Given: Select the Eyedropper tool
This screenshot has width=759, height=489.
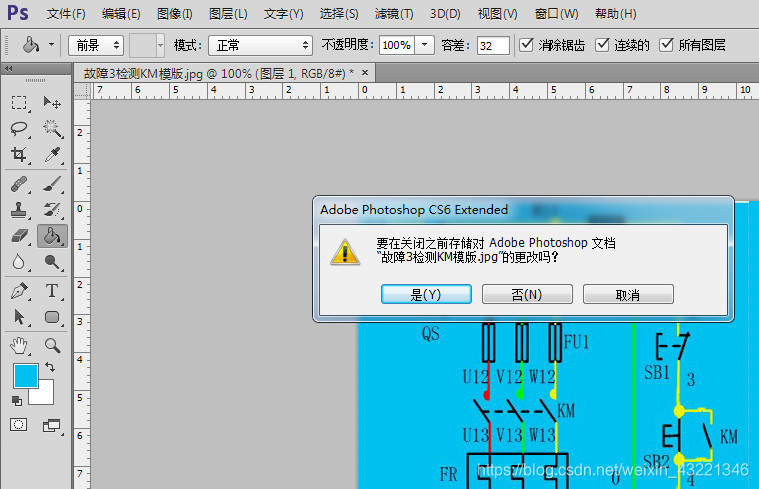Looking at the screenshot, I should (52, 155).
